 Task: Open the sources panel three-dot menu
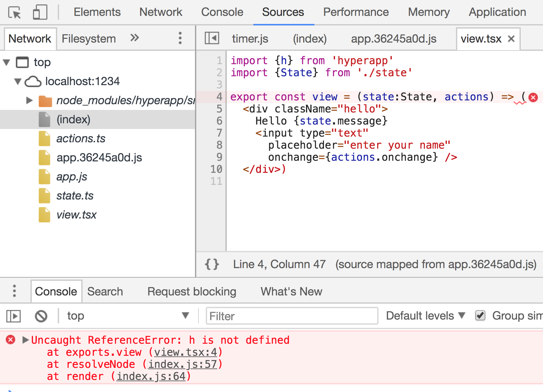click(180, 38)
